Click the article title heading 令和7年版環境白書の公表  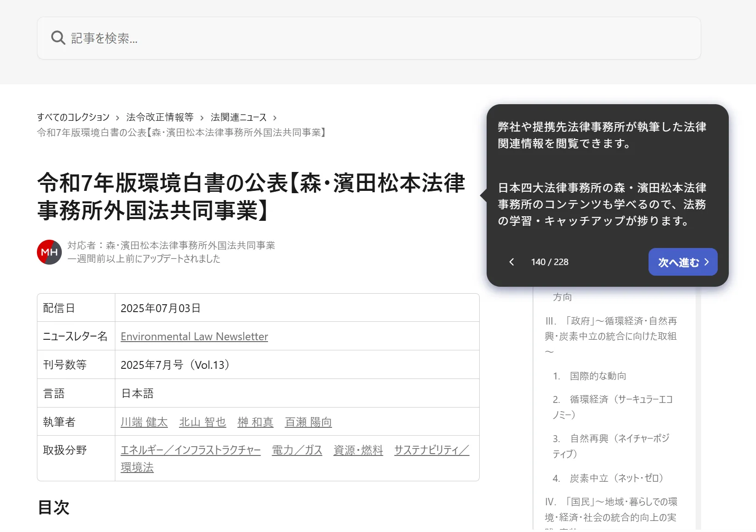pos(251,196)
